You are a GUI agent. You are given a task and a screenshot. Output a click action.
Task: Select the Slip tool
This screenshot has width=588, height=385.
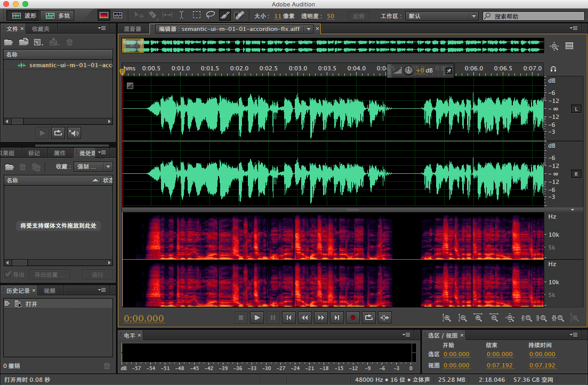pyautogui.click(x=167, y=15)
